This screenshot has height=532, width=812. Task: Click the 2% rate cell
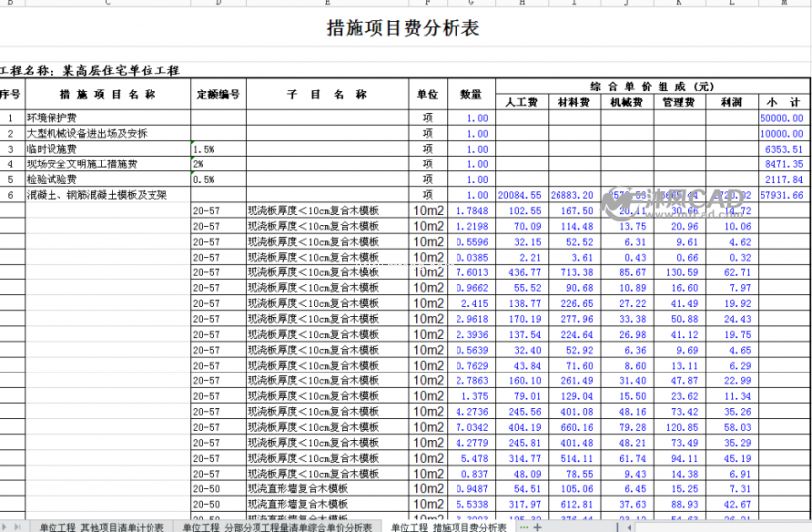tap(218, 164)
